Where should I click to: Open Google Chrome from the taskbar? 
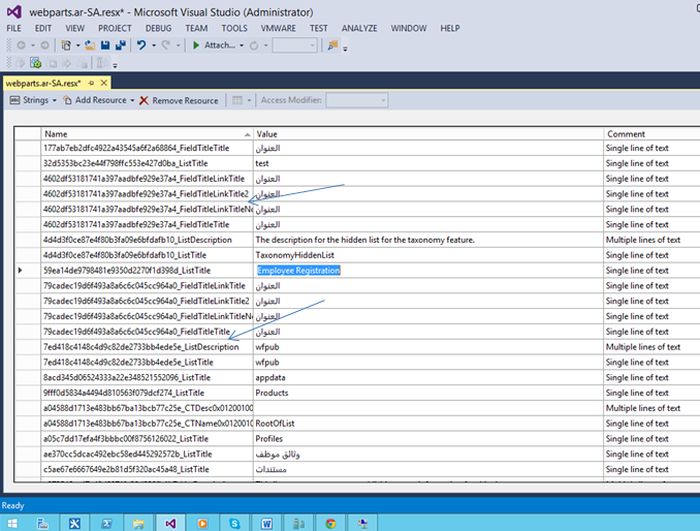331,522
